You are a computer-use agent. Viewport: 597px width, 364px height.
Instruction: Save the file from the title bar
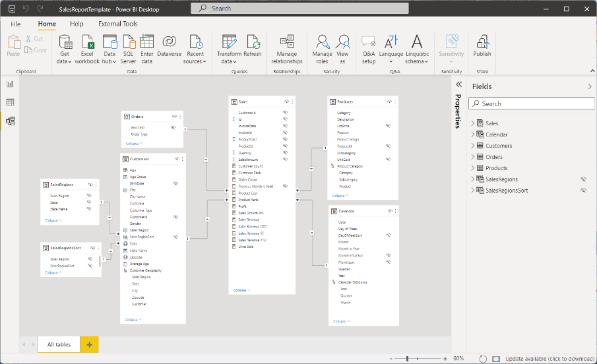[12, 9]
